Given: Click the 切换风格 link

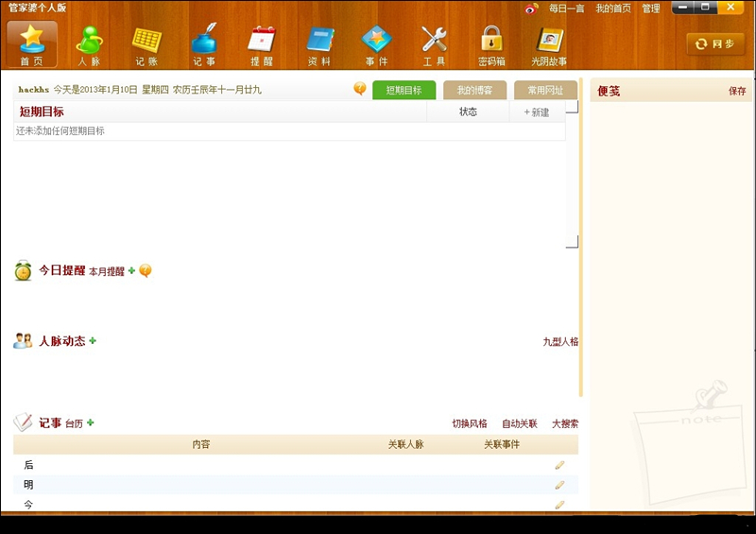Looking at the screenshot, I should pos(470,423).
